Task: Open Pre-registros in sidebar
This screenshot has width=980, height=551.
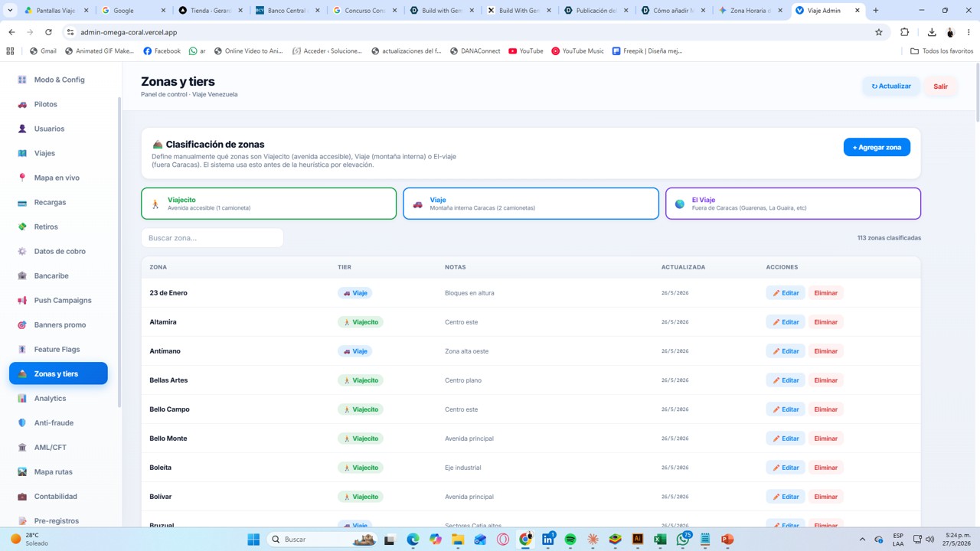Action: (x=58, y=520)
